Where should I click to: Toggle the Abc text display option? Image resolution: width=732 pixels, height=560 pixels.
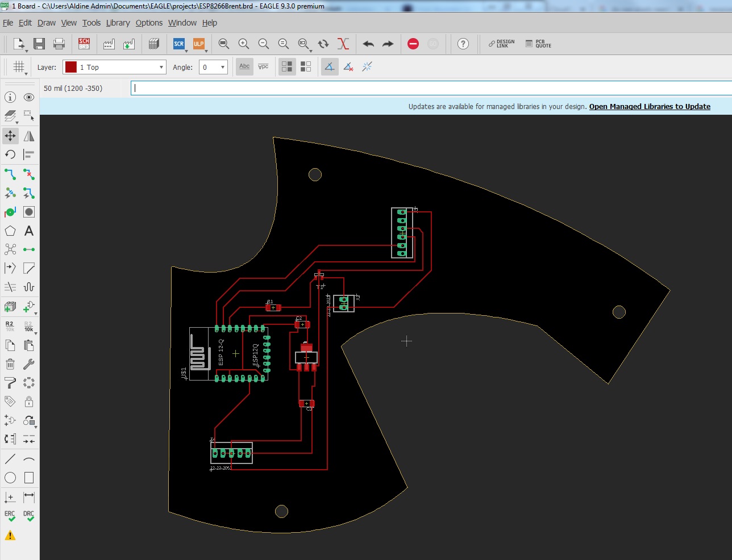(244, 66)
